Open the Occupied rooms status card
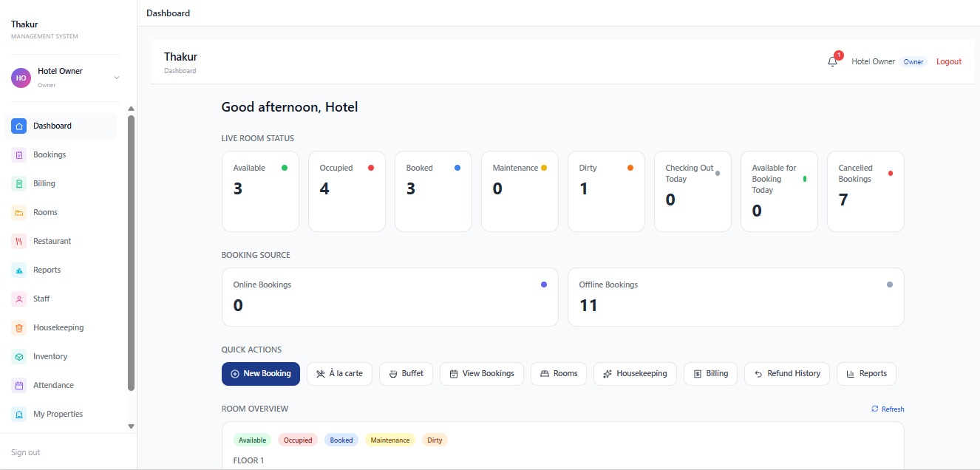Screen dimensions: 980x470 click(x=347, y=191)
